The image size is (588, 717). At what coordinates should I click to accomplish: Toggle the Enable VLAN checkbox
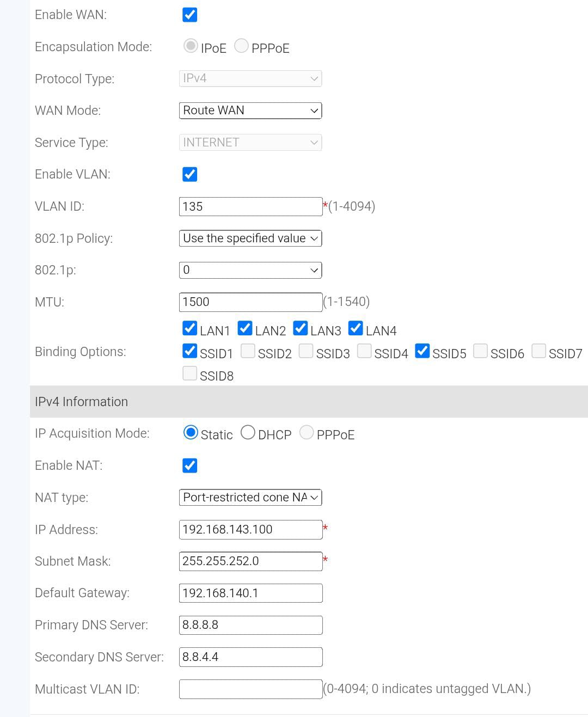(x=189, y=174)
